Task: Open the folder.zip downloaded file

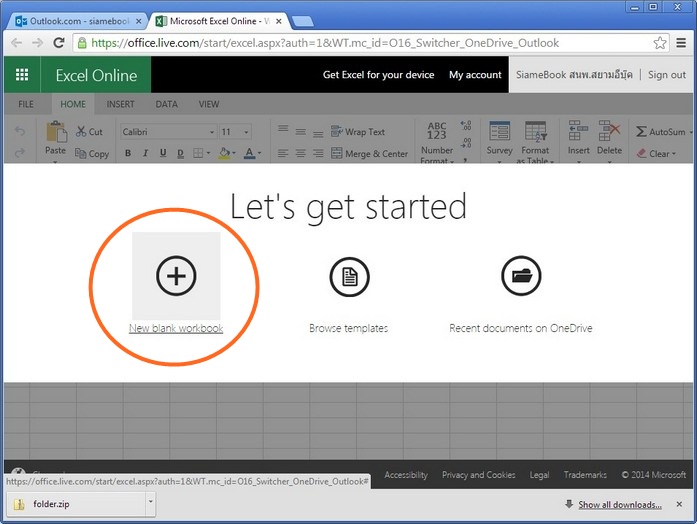Action: tap(76, 504)
